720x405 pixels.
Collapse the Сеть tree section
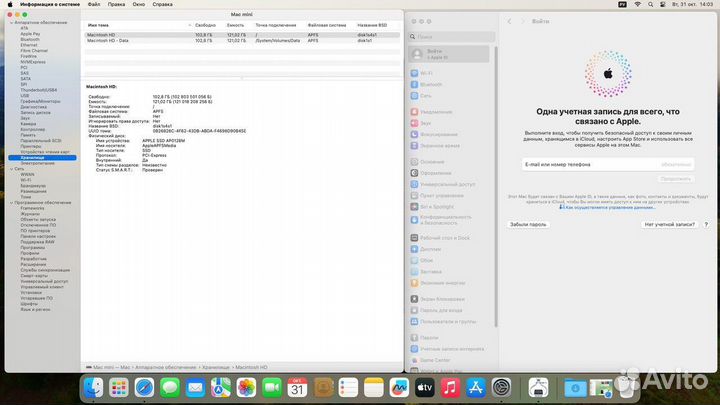11,169
